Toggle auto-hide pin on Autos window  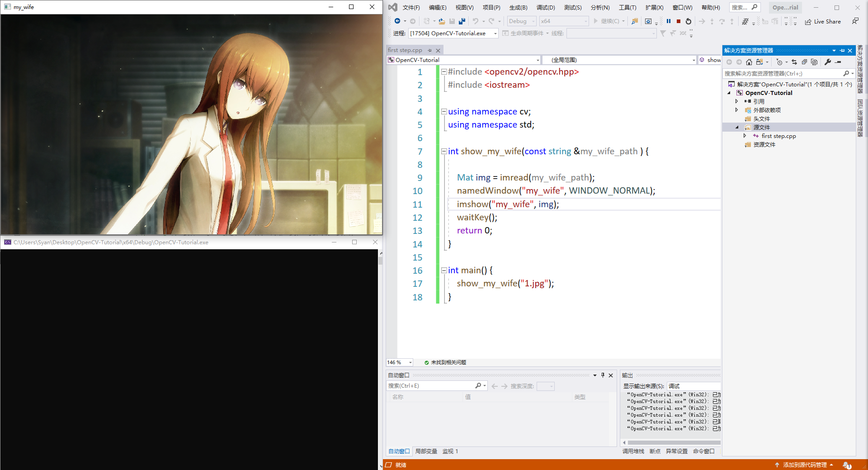point(603,375)
